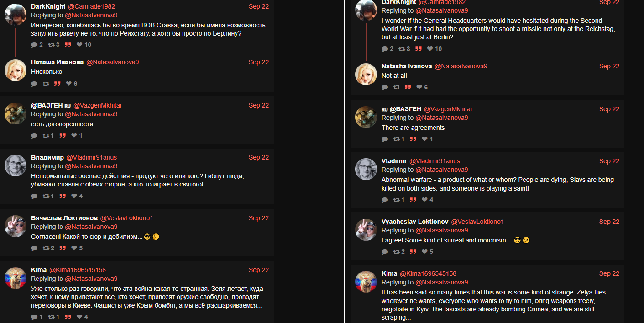Click reply icon on DarkKnight's Russian tweet
644x325 pixels.
tap(34, 45)
